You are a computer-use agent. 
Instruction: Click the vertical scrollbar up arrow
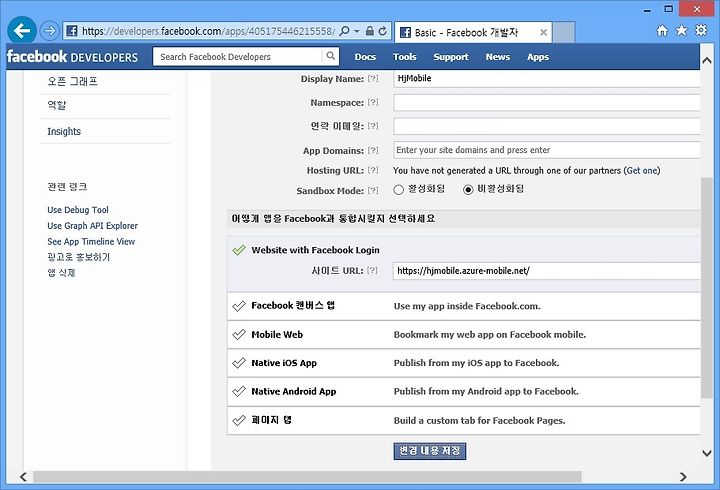[707, 60]
